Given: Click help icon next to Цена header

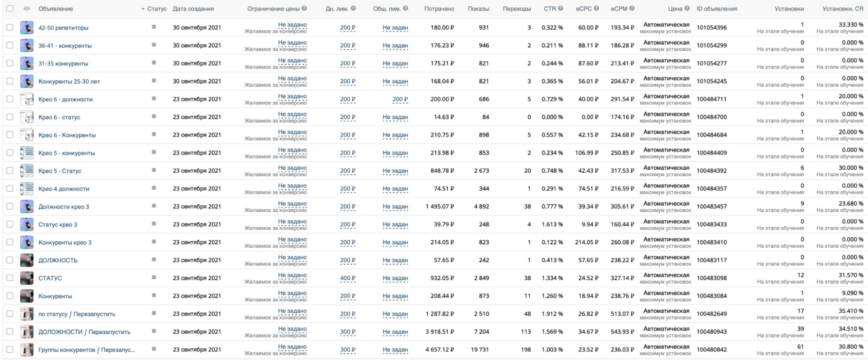Looking at the screenshot, I should (687, 8).
